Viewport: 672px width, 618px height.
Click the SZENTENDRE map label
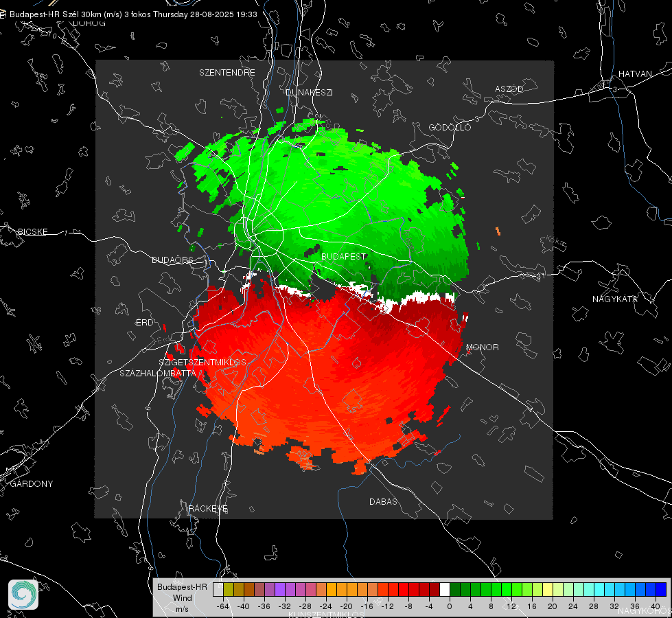[x=227, y=73]
